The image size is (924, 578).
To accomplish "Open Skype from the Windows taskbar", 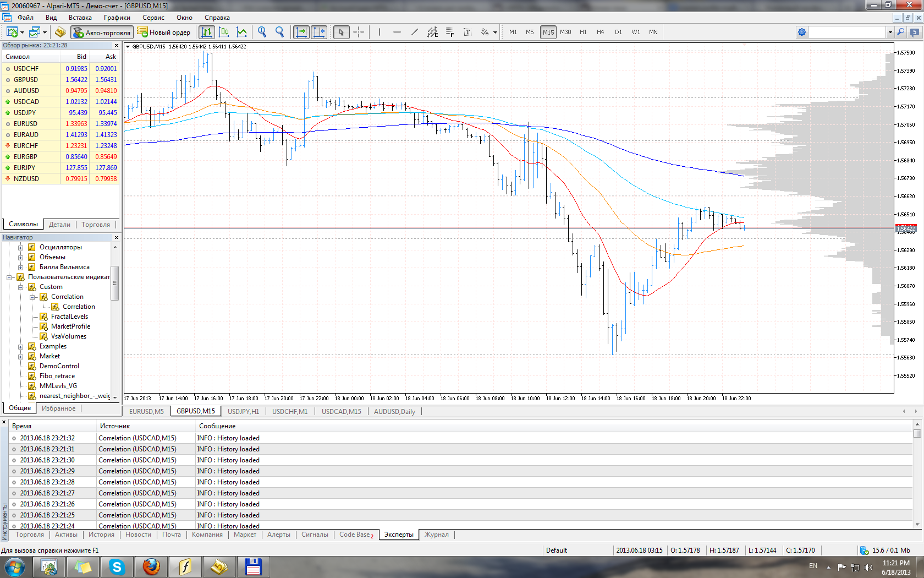I will 117,566.
